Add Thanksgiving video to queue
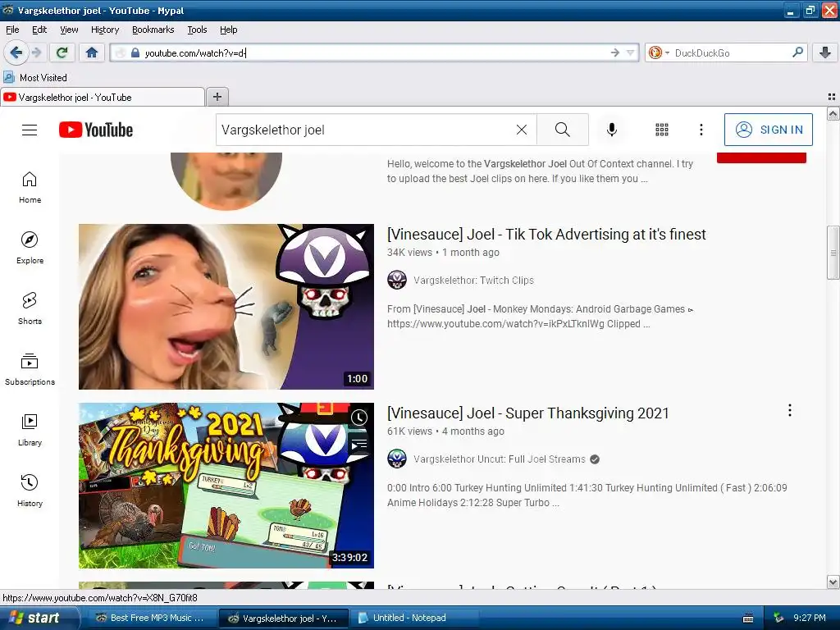 tap(359, 444)
